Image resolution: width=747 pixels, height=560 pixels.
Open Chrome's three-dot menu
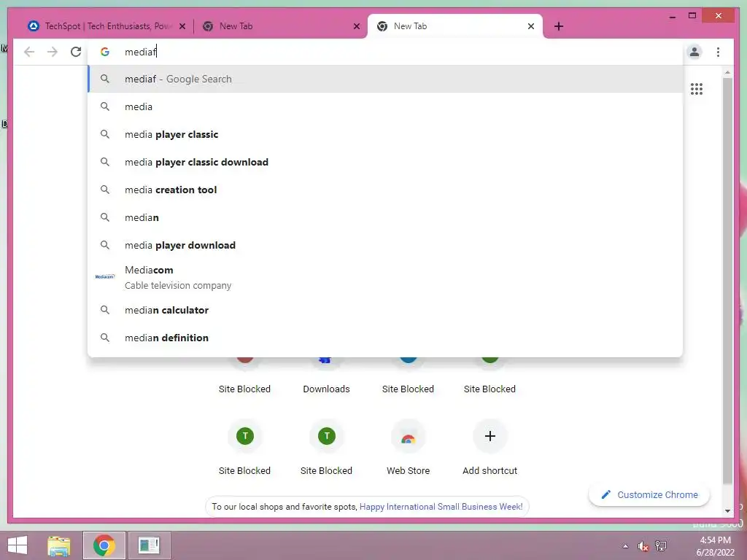pos(718,52)
